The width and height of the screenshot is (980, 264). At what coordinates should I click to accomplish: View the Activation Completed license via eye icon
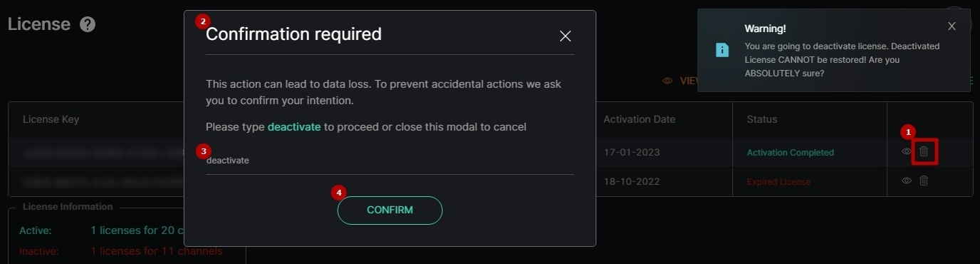point(906,151)
